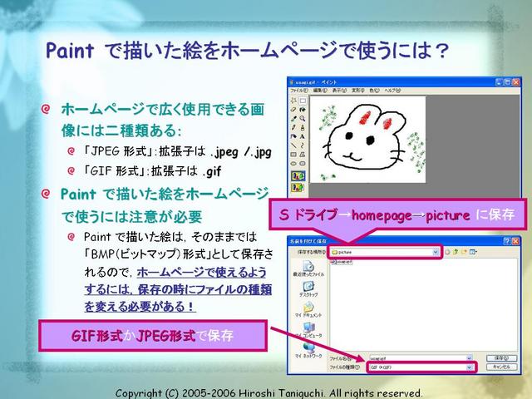Select the usagi.gif file in the list
Screen dimensions: 532x399
(342, 263)
